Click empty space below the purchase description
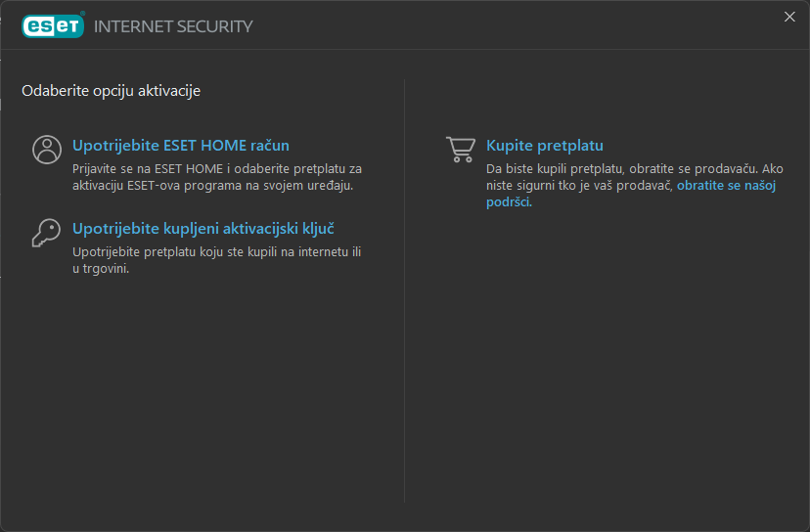 click(607, 342)
